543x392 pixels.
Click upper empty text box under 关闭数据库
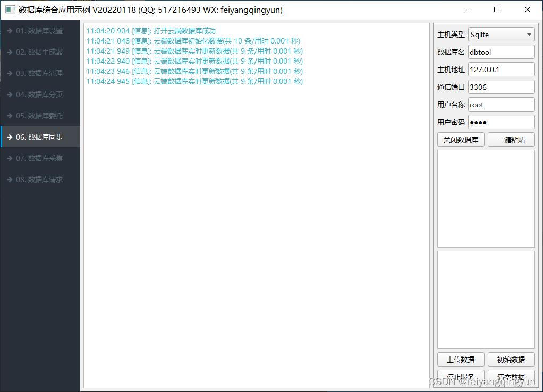486,199
